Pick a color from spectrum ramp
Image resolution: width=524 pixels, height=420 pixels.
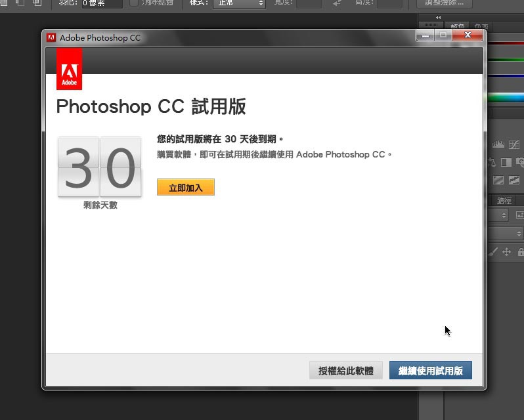click(x=506, y=98)
